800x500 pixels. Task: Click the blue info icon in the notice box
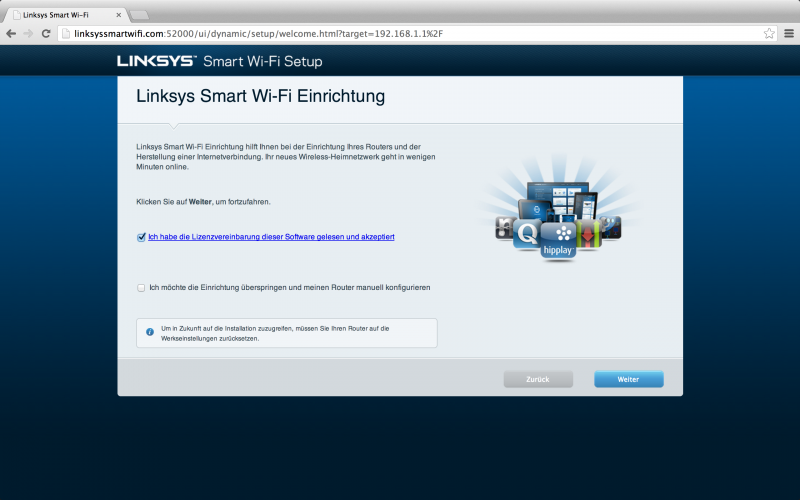pyautogui.click(x=150, y=332)
